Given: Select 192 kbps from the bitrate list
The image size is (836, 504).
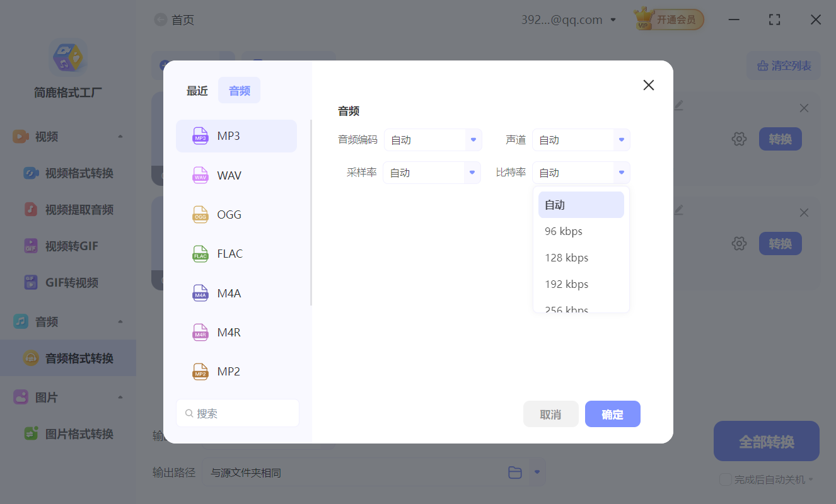Looking at the screenshot, I should pos(566,283).
